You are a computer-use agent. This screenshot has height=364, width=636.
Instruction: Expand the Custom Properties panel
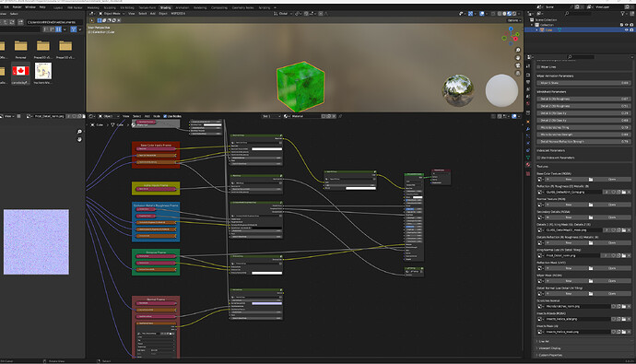(x=550, y=355)
